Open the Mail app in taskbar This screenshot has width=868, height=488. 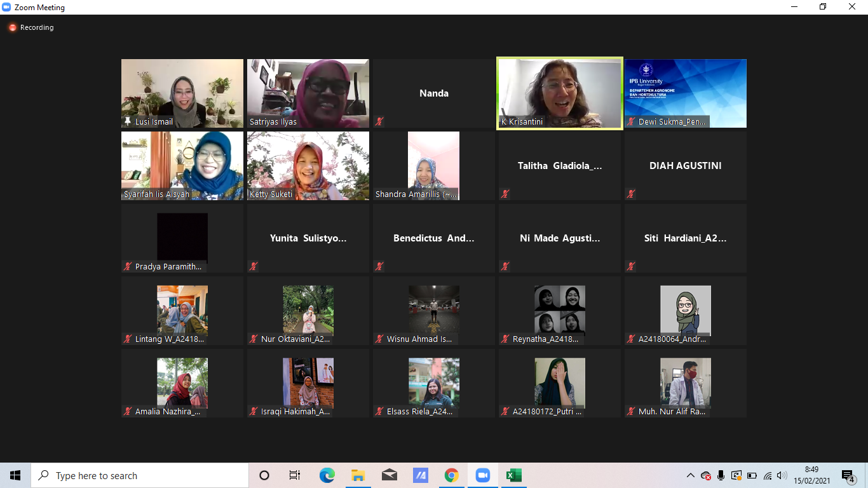[x=389, y=475]
